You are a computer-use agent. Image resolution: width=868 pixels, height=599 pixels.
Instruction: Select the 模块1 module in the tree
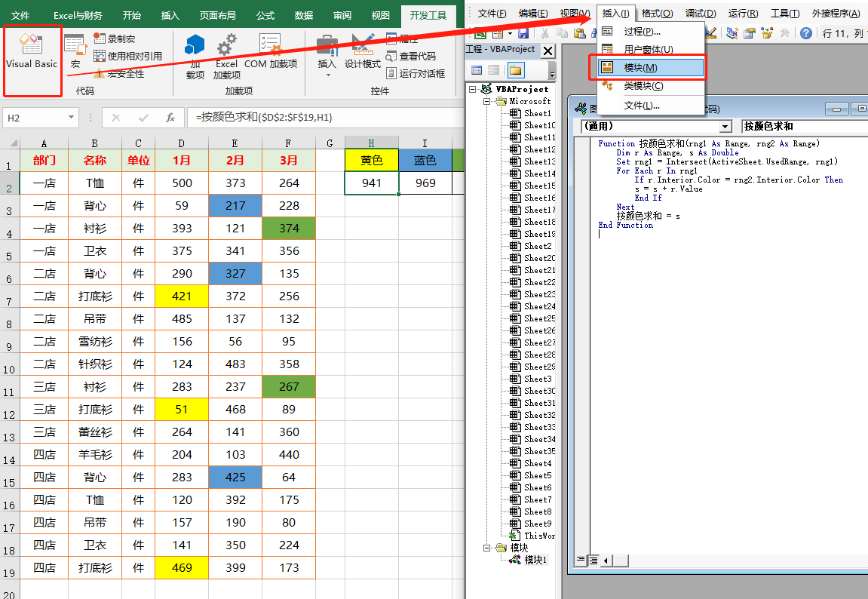coord(529,560)
